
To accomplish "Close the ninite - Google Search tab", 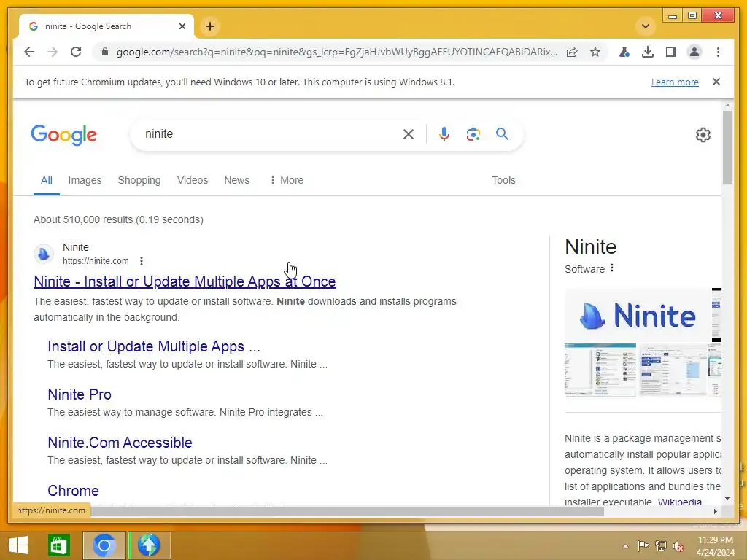I will (x=182, y=26).
